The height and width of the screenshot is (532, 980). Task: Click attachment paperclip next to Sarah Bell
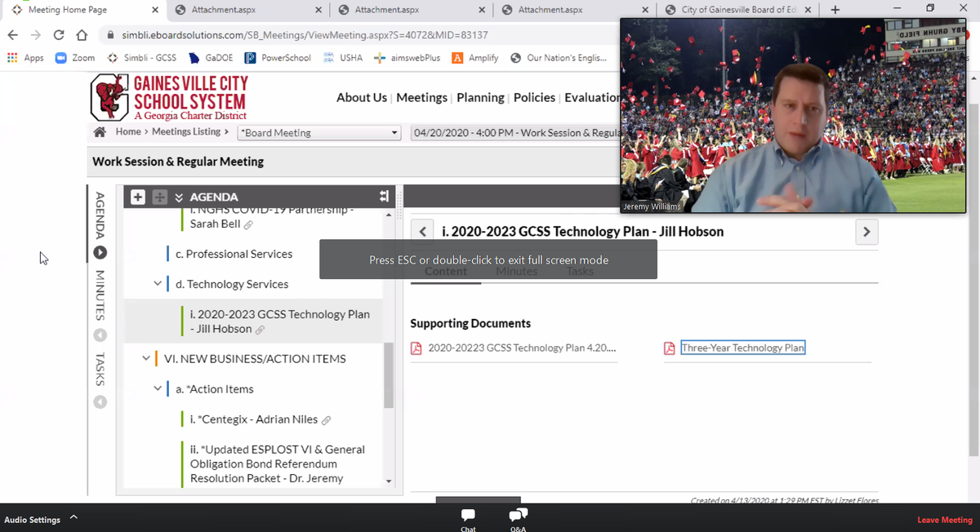[x=248, y=224]
